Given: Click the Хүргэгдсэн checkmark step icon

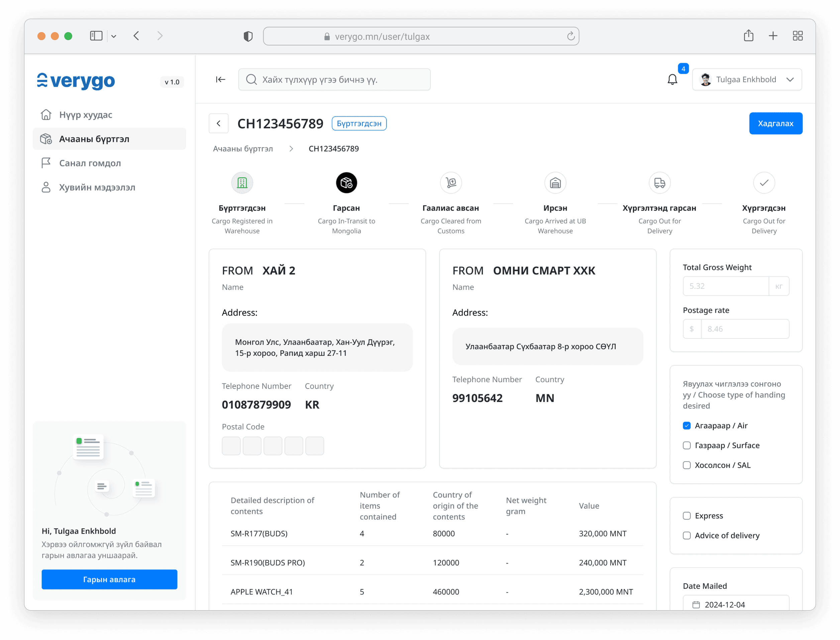Looking at the screenshot, I should click(763, 183).
